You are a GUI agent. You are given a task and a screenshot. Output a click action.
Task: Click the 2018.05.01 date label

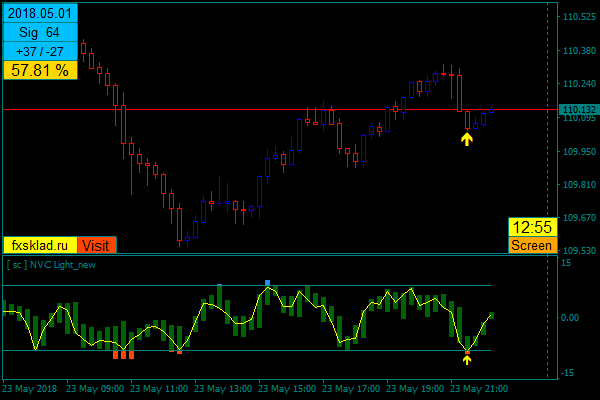coord(39,15)
